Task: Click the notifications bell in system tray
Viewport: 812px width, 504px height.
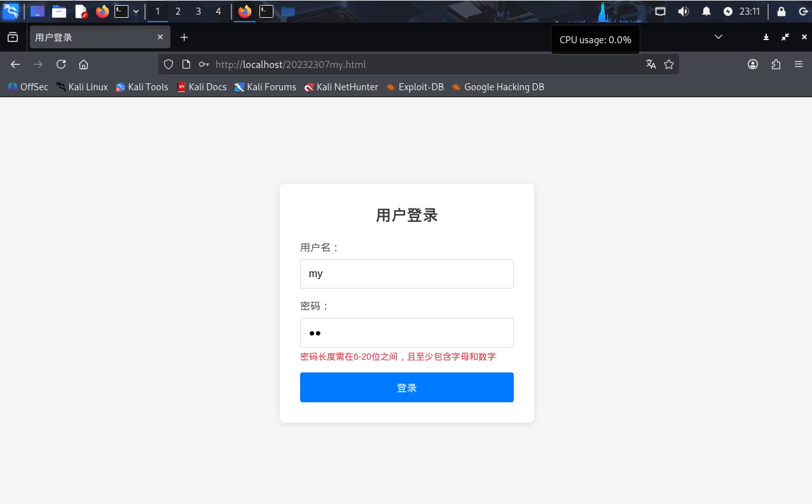Action: (x=706, y=11)
